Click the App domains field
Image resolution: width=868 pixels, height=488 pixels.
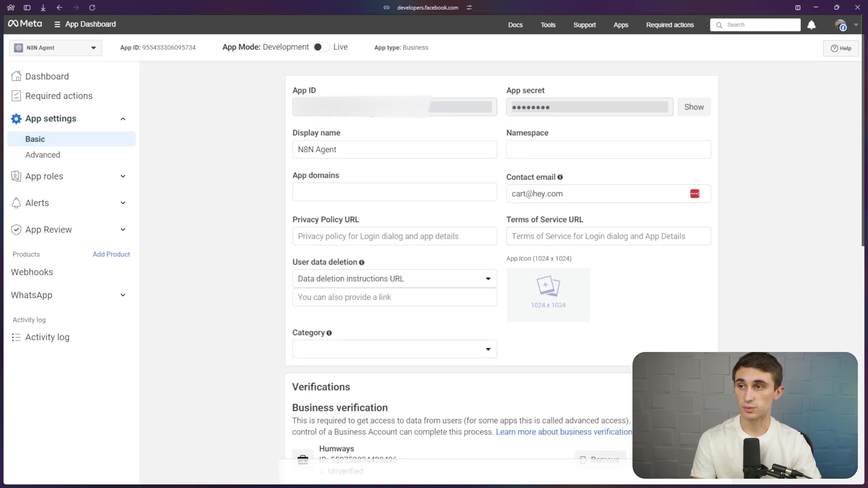pos(395,192)
